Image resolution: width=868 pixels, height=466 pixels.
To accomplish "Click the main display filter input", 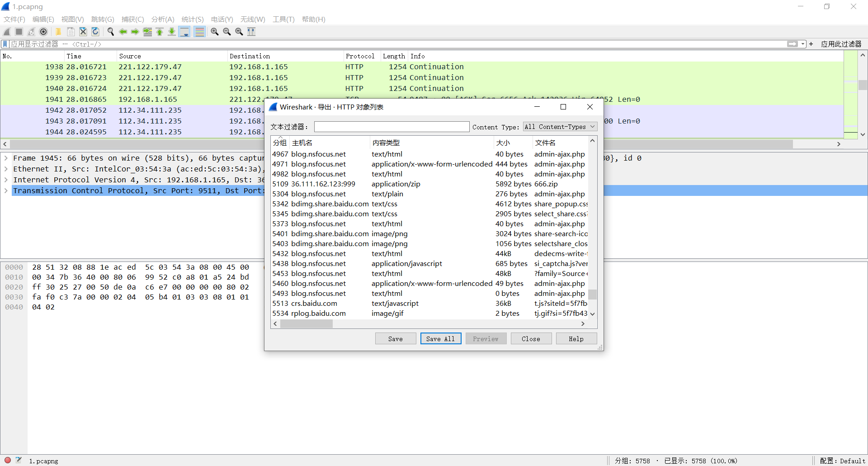I will [x=398, y=44].
